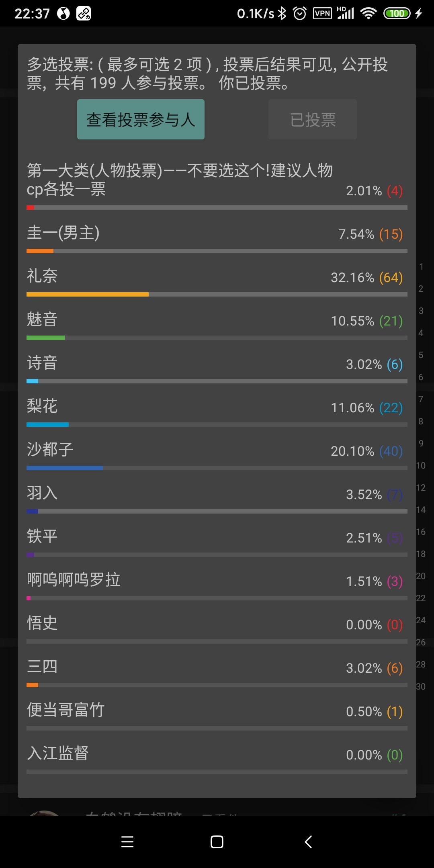Open the recent apps menu icon

click(127, 842)
